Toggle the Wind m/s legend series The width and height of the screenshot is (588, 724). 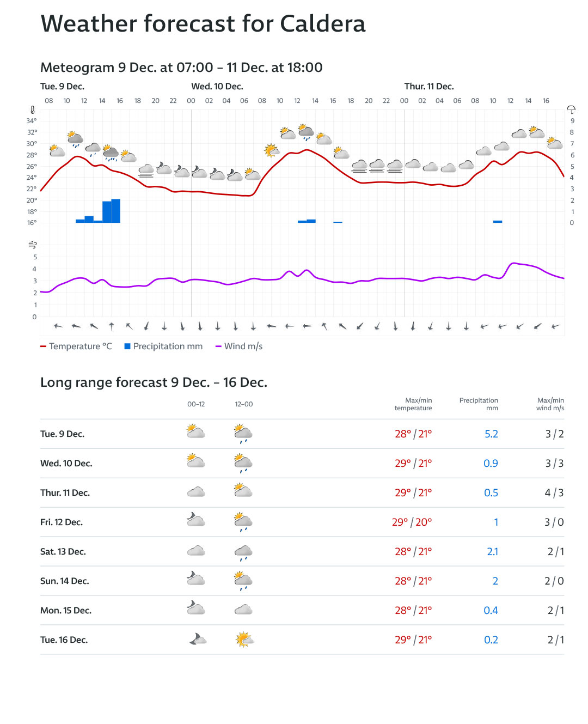coord(239,346)
